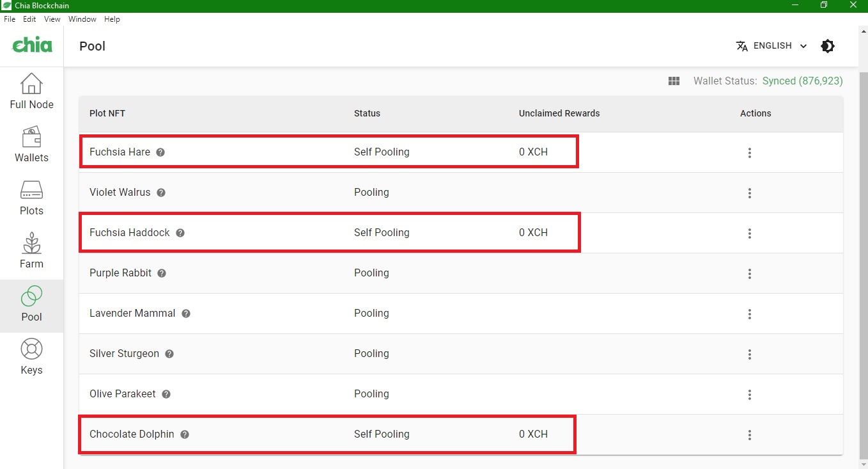868x469 pixels.
Task: Open help icon beside Violet Walrus
Action: pyautogui.click(x=161, y=193)
